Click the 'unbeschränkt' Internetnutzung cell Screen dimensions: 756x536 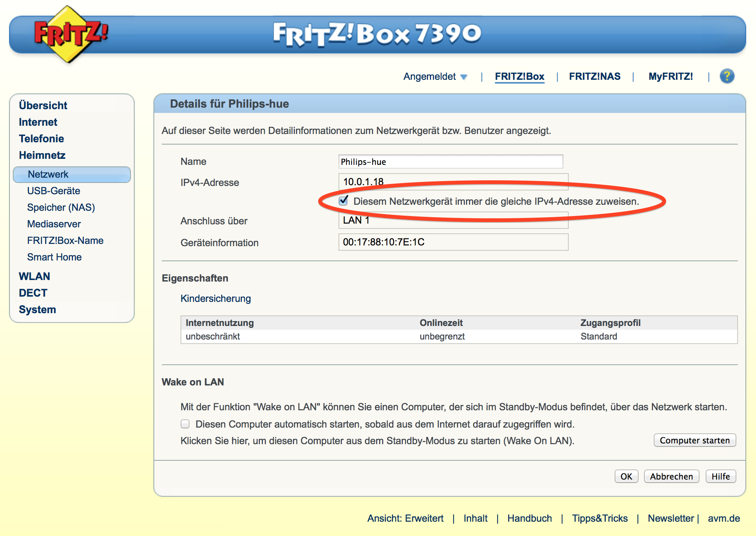point(213,337)
